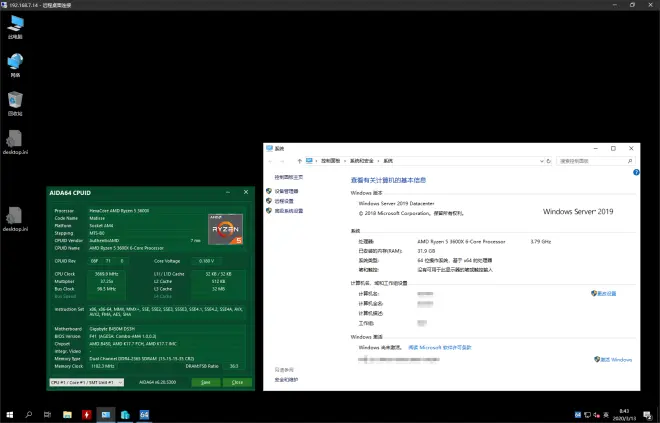
Task: Open the network status tray icon
Action: coord(588,415)
